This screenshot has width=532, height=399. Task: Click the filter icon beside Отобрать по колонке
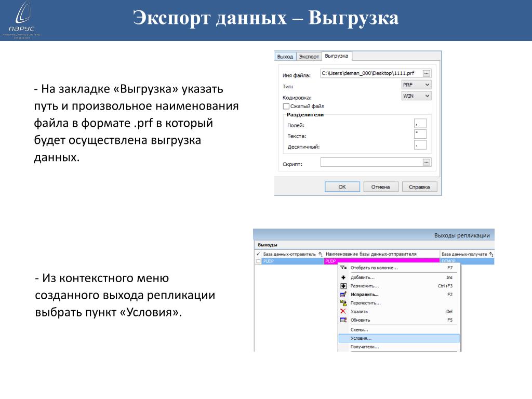[x=343, y=268]
